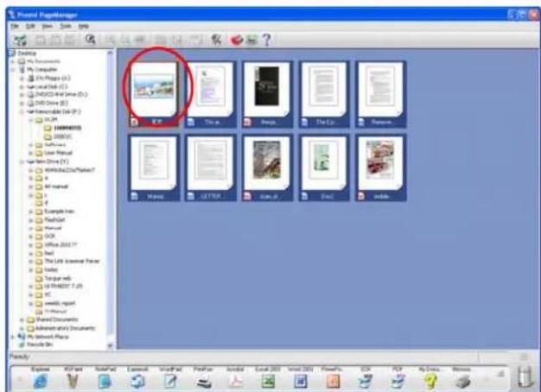This screenshot has width=541, height=392.
Task: Click the green icon beside the help icon
Action: coord(251,40)
